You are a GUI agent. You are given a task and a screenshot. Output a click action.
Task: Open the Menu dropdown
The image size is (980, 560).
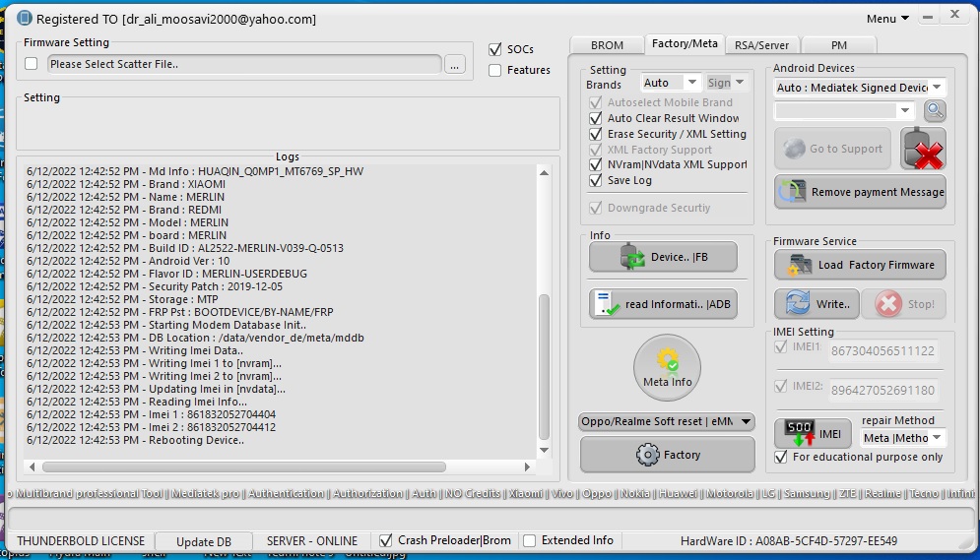[x=887, y=19]
